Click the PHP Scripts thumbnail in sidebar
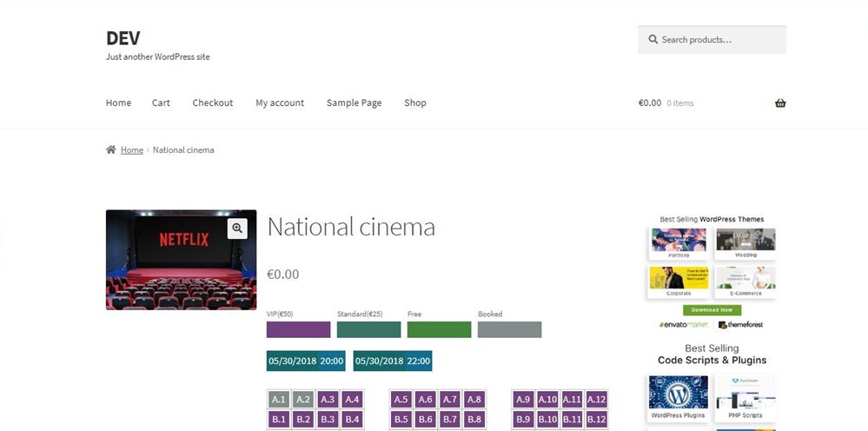868x431 pixels. [745, 393]
